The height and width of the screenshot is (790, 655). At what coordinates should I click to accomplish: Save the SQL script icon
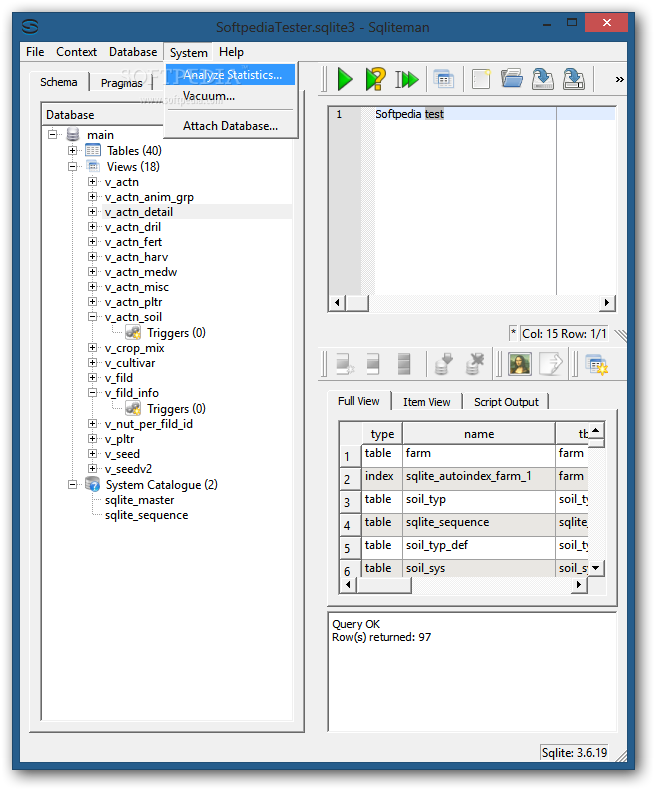[543, 79]
